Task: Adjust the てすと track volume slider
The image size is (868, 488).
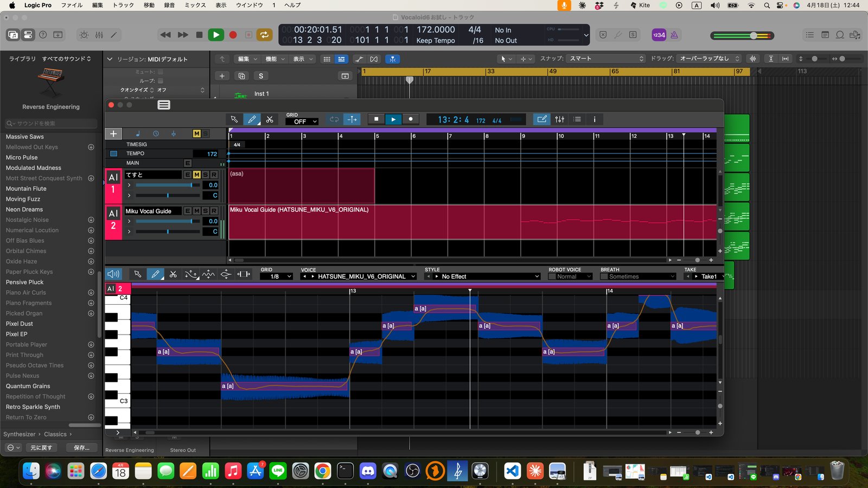Action: coord(191,185)
